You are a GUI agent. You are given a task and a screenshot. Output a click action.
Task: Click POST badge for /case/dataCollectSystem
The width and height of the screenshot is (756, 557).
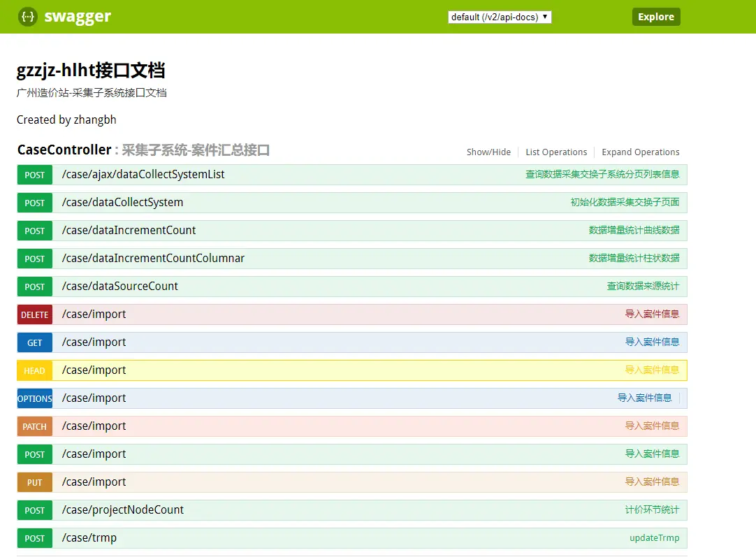[35, 203]
